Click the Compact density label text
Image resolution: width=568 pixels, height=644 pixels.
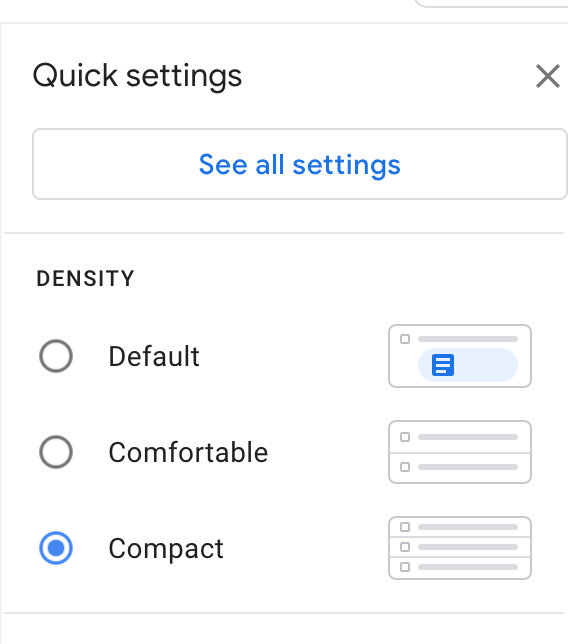166,549
